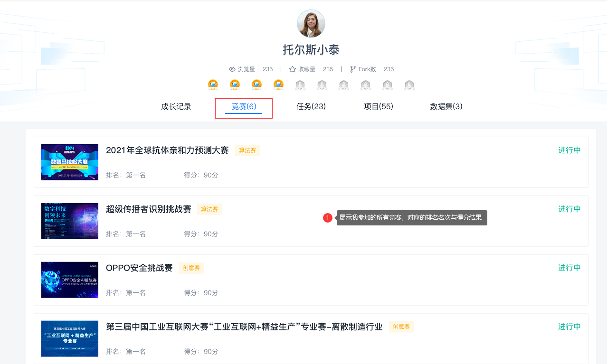Viewport: 607px width, 364px height.
Task: Click the OPPO安全挑战赛 title link
Action: tap(139, 268)
